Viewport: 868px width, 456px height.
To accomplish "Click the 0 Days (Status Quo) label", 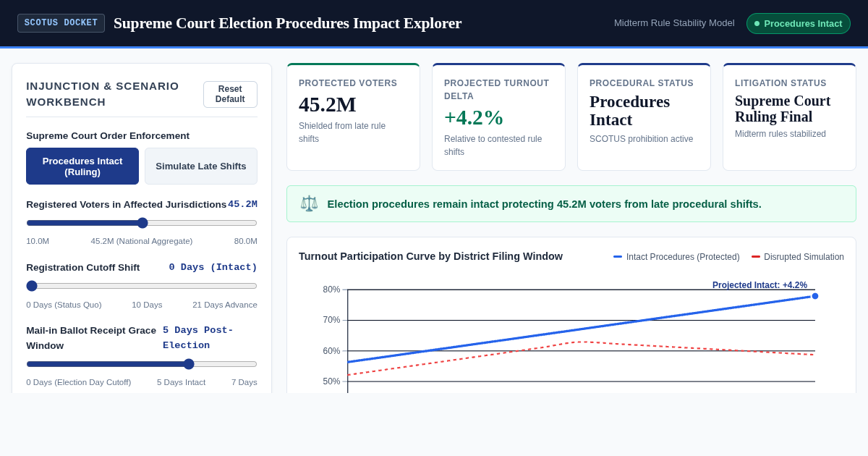I will pyautogui.click(x=64, y=305).
